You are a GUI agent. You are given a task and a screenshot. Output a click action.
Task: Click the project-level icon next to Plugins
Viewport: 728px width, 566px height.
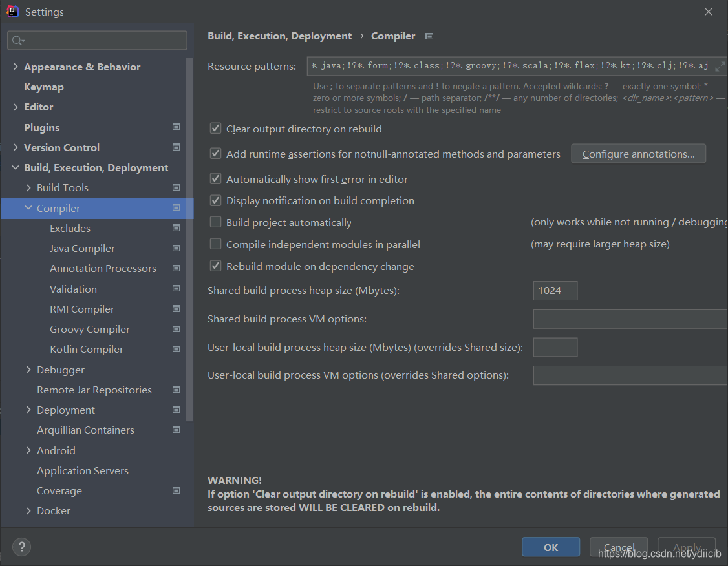[176, 127]
